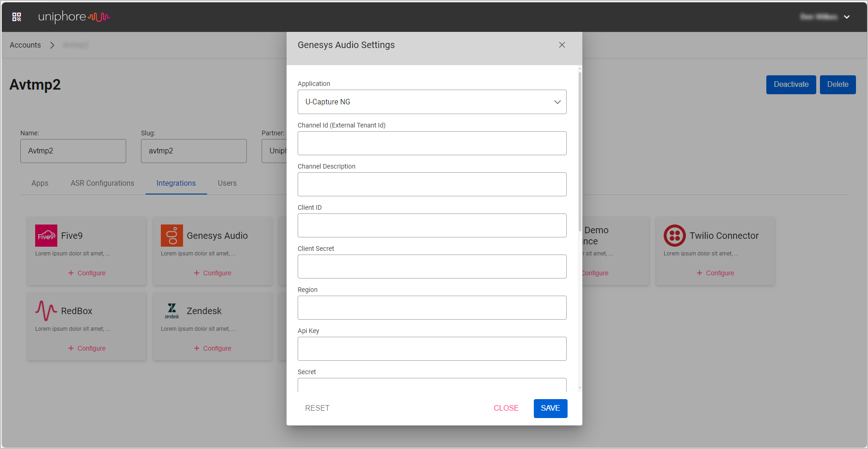The image size is (868, 449).
Task: Click the Name field containing Avtmp2
Action: click(73, 151)
